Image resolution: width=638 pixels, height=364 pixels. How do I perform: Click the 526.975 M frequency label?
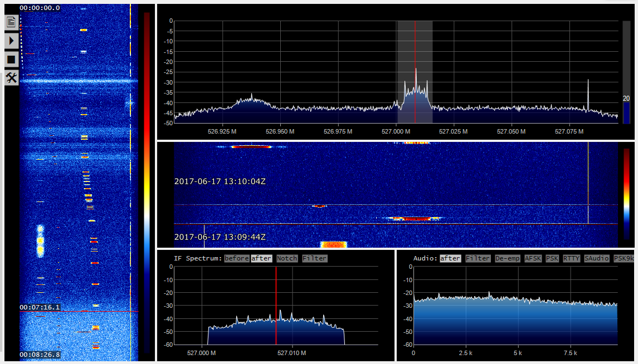(338, 131)
